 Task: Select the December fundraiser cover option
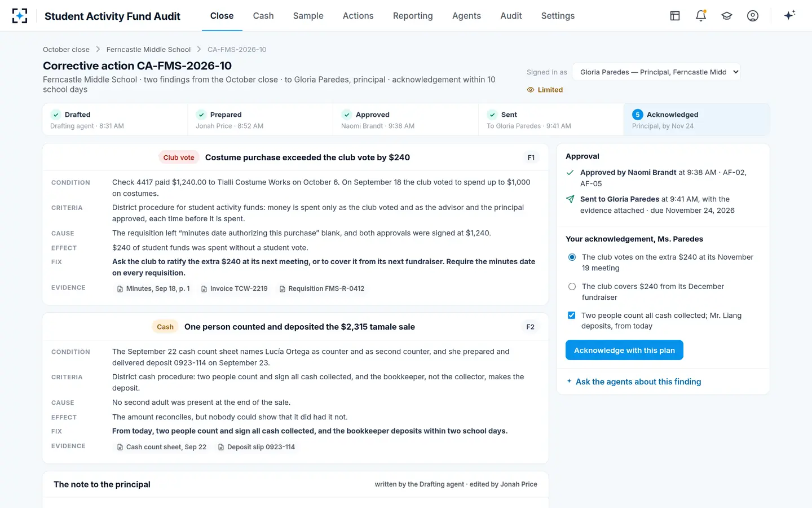(572, 287)
